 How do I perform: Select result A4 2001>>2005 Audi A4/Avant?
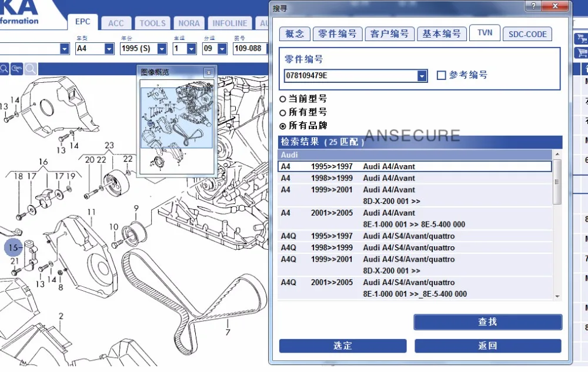tap(415, 219)
